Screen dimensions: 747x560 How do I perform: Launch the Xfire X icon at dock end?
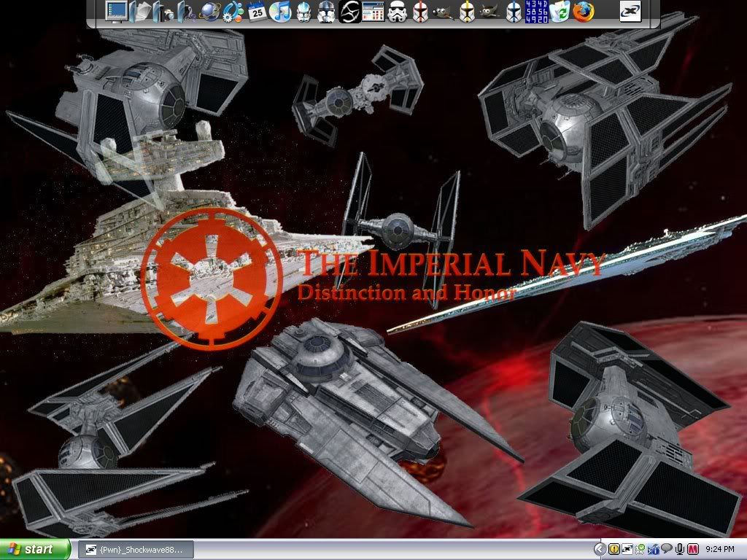630,12
